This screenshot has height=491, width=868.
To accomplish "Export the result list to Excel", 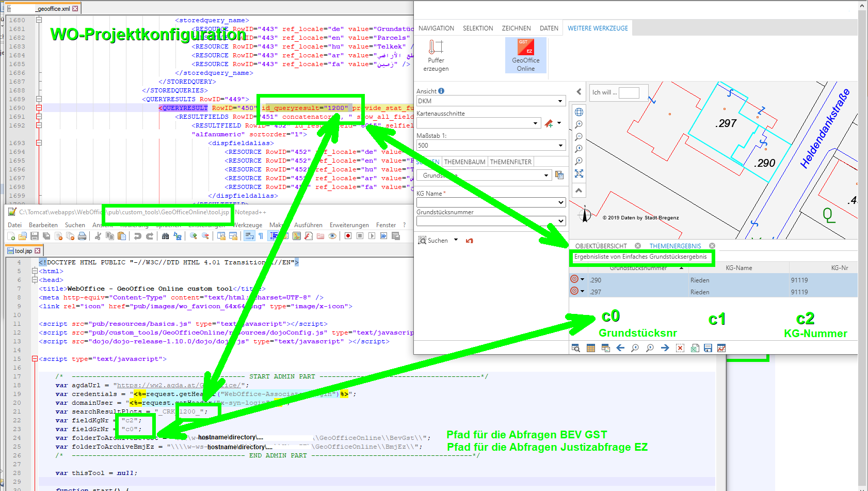I will pyautogui.click(x=694, y=347).
